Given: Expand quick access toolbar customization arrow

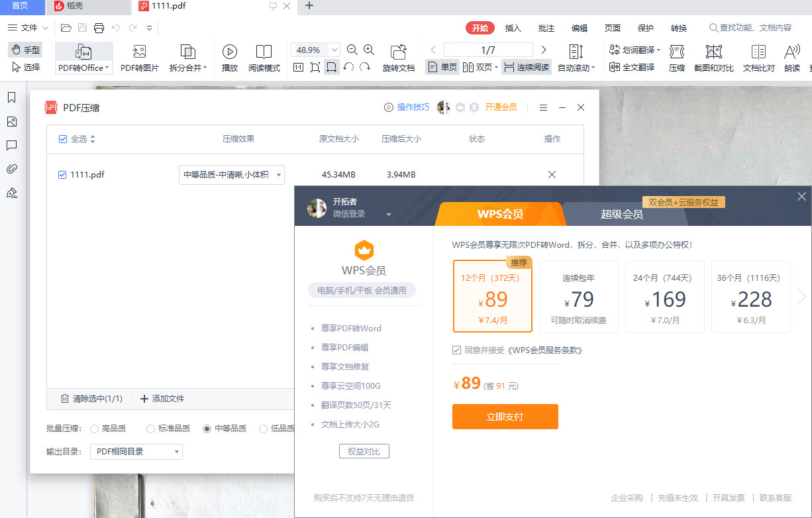Looking at the screenshot, I should pyautogui.click(x=149, y=28).
